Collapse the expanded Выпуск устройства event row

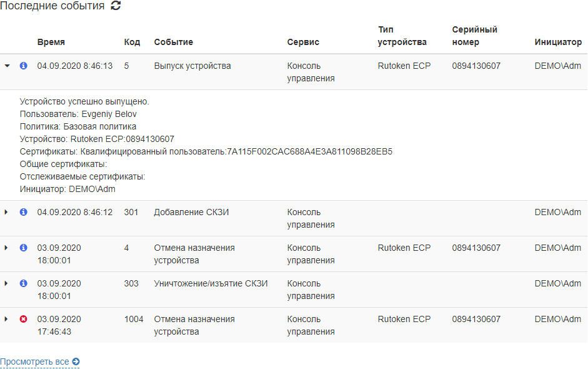click(7, 66)
